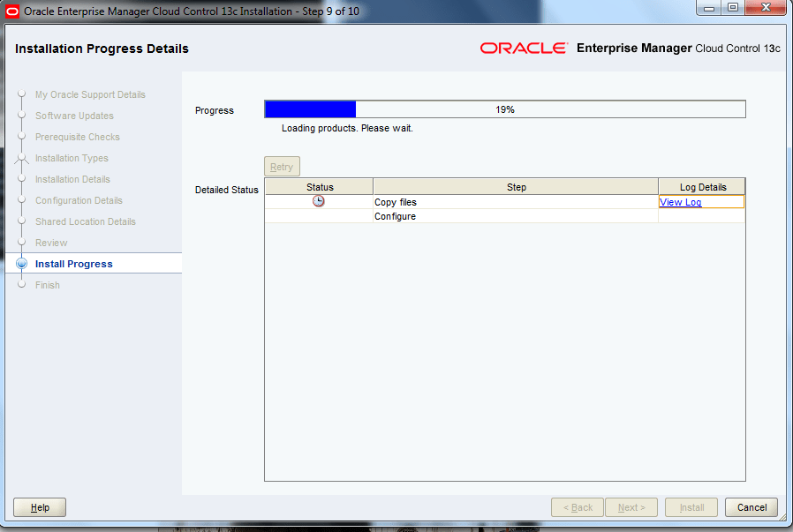This screenshot has height=532, width=793.
Task: Select the Configure step cell
Action: tap(516, 216)
